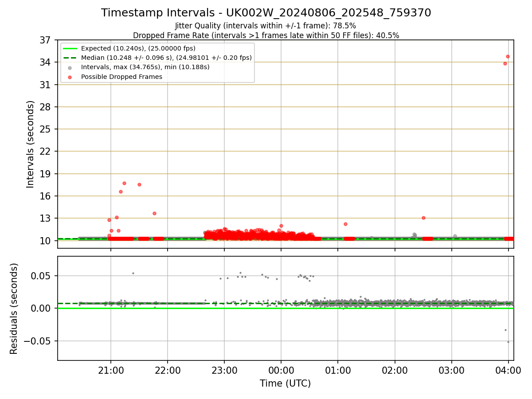Click the isolated residual point near 0.053 after 21:00
Screen dimensions: 532x399
coord(133,273)
